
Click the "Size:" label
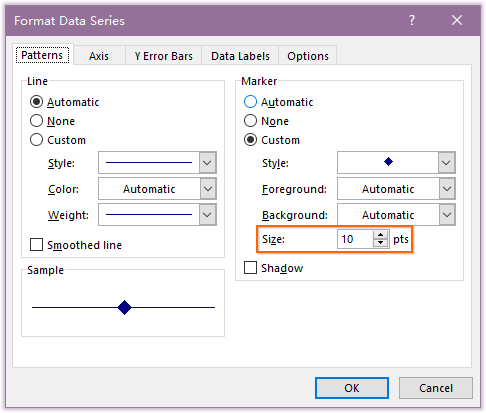tap(273, 239)
